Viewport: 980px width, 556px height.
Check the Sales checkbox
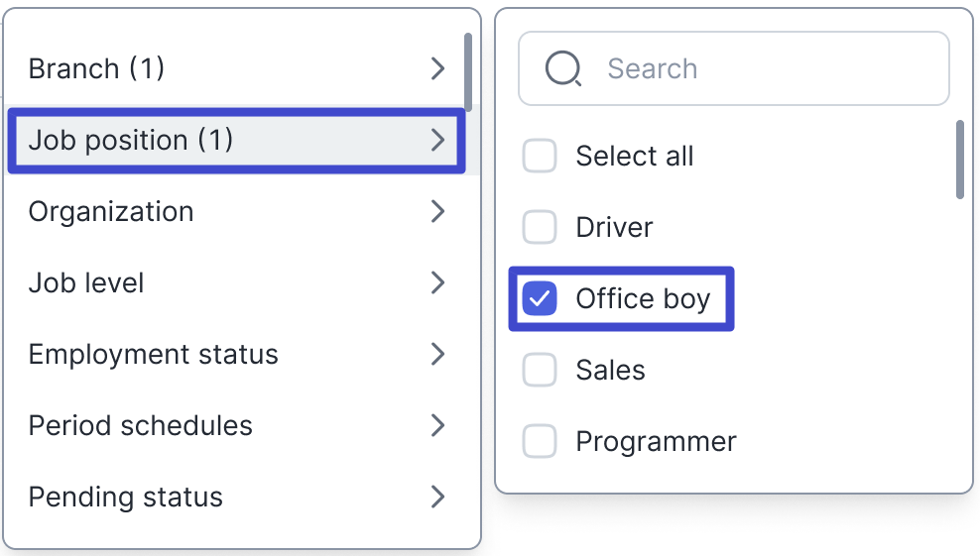(x=540, y=370)
